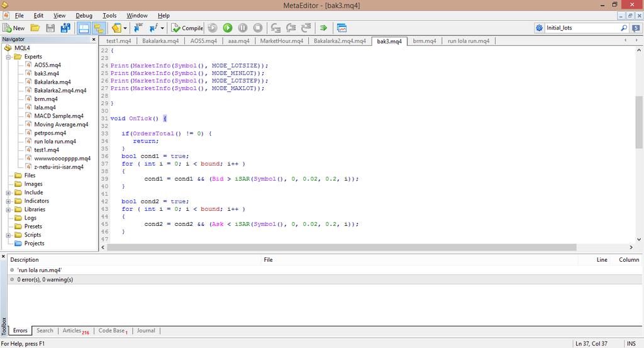Start debugging with green play icon

pos(228,28)
